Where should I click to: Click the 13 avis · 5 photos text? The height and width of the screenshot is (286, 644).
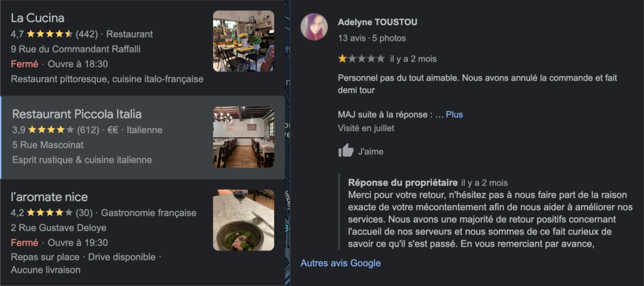372,38
